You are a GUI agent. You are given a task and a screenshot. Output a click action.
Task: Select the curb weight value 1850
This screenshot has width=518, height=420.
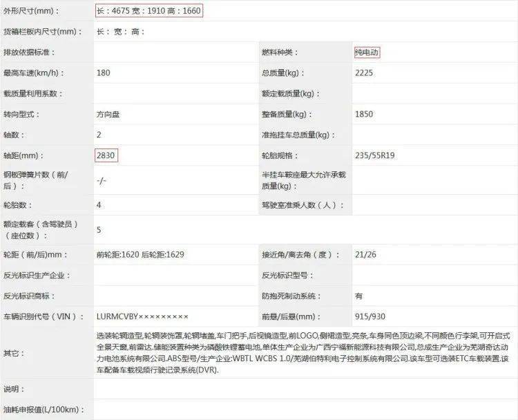click(x=364, y=115)
